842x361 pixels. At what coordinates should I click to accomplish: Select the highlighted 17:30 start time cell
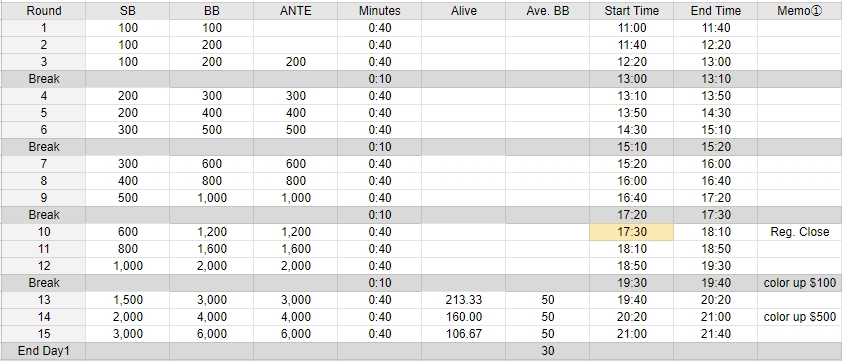(631, 232)
